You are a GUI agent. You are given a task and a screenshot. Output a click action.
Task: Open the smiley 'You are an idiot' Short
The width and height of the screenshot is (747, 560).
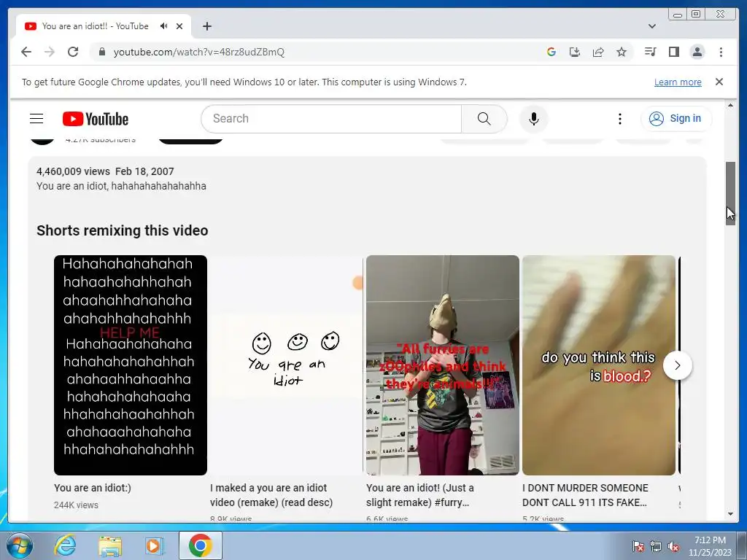click(x=286, y=365)
